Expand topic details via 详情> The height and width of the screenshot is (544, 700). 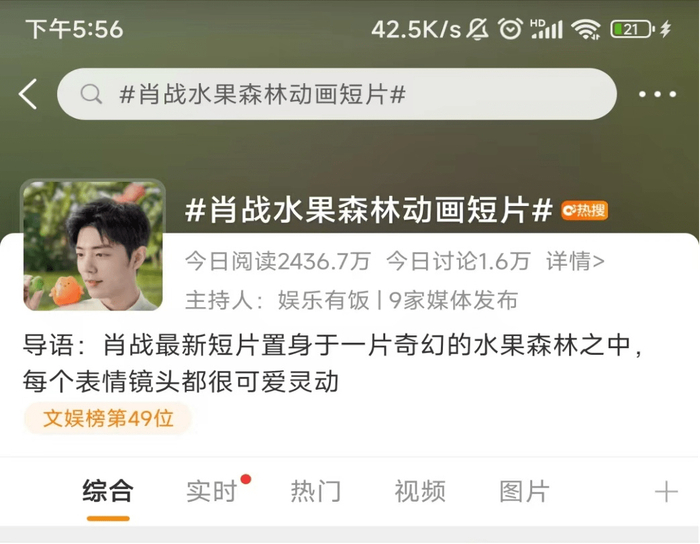(x=575, y=261)
